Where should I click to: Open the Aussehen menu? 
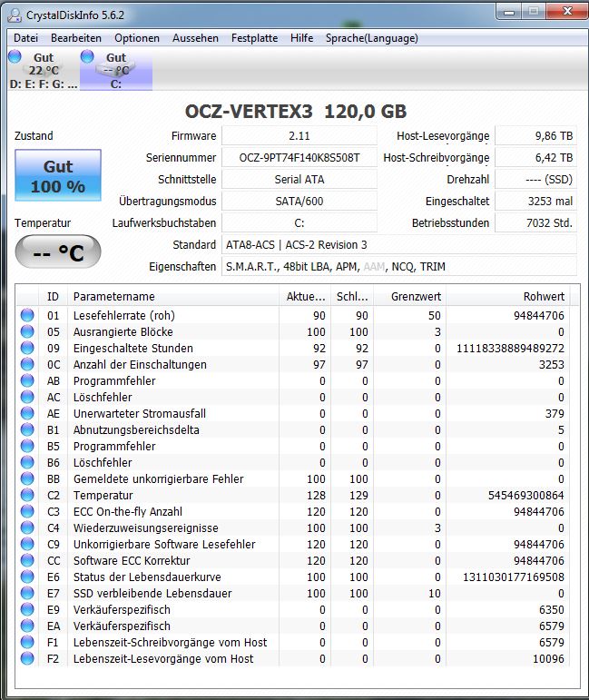(x=195, y=38)
